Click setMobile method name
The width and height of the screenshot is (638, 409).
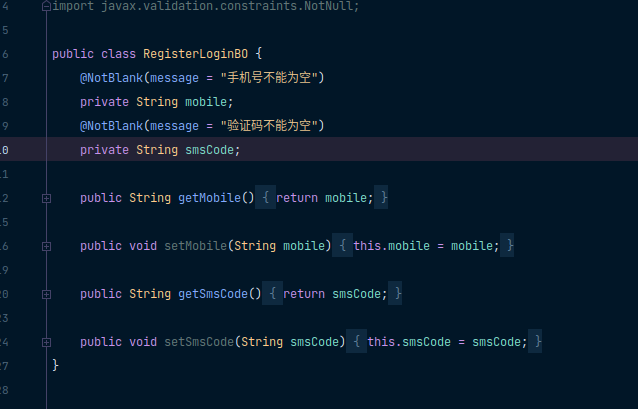coord(196,246)
